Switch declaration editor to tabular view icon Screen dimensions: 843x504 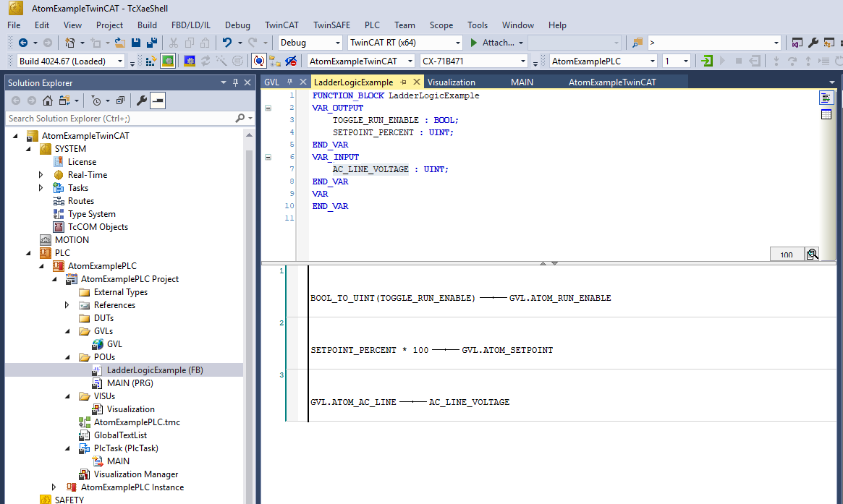[x=826, y=114]
